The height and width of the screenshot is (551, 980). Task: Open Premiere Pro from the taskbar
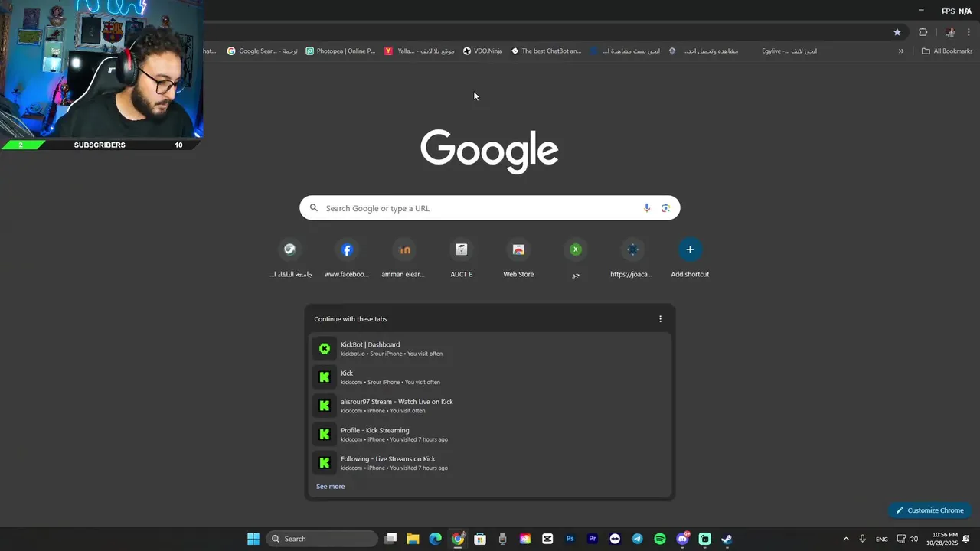click(x=592, y=539)
